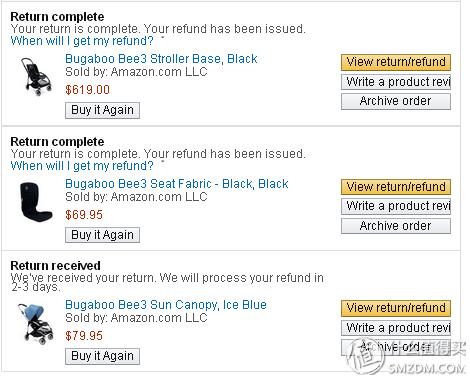This screenshot has height=380, width=470.
Task: Open the Bugaboo Bee3 Stroller Base, Black link
Action: pyautogui.click(x=161, y=59)
